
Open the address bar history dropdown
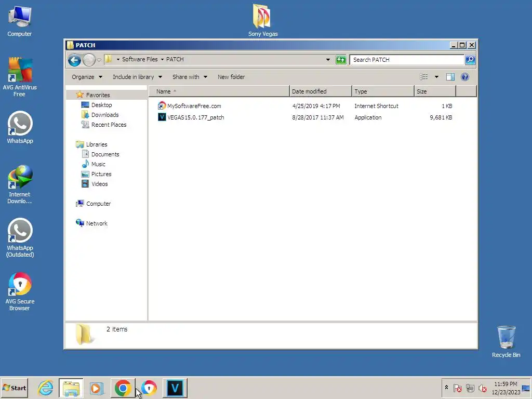click(328, 60)
